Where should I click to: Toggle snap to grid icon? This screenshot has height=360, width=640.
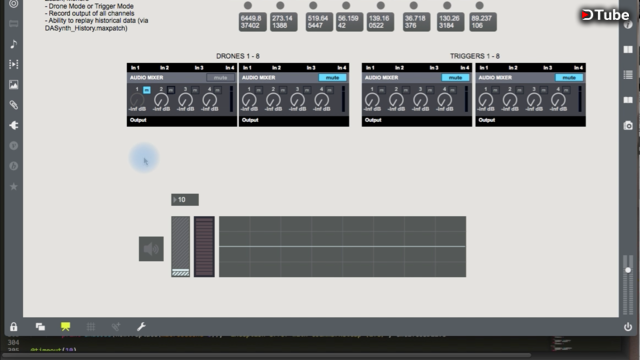(116, 327)
